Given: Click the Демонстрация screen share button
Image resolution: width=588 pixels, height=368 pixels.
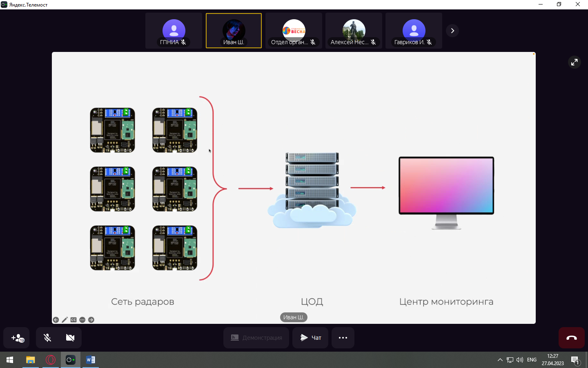Looking at the screenshot, I should (256, 338).
